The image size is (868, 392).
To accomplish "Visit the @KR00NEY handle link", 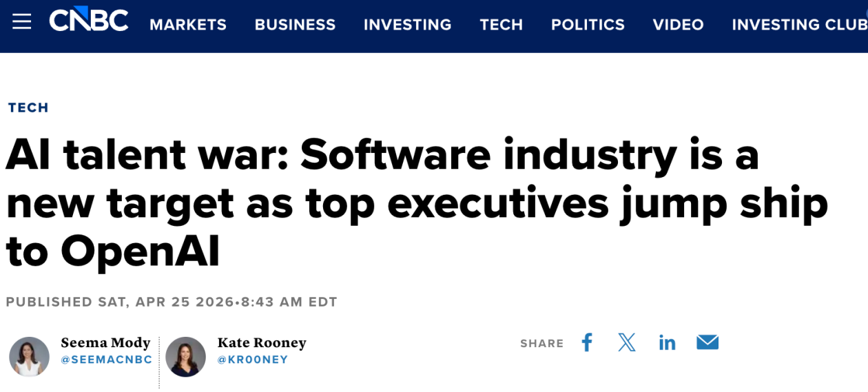I will (253, 360).
